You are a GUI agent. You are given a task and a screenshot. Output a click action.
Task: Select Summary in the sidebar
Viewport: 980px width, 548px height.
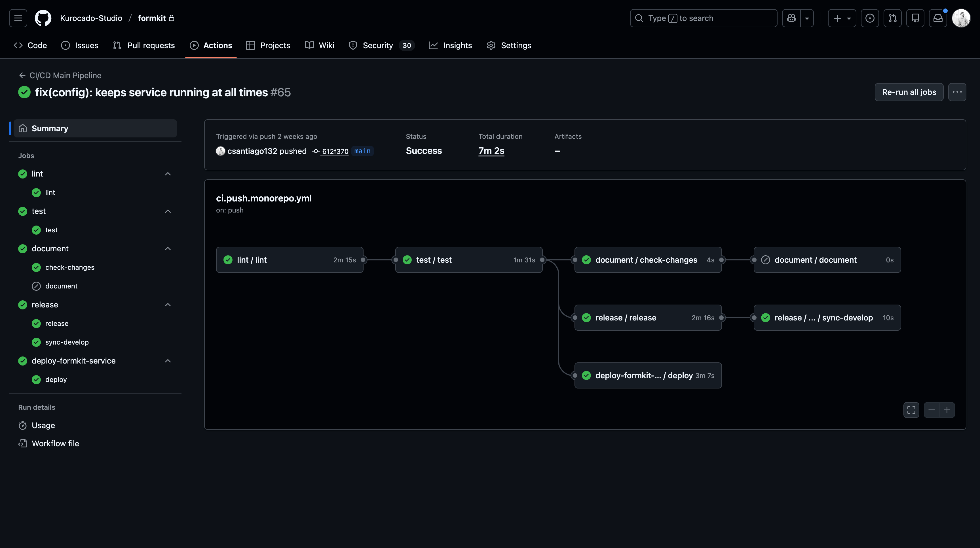[95, 128]
